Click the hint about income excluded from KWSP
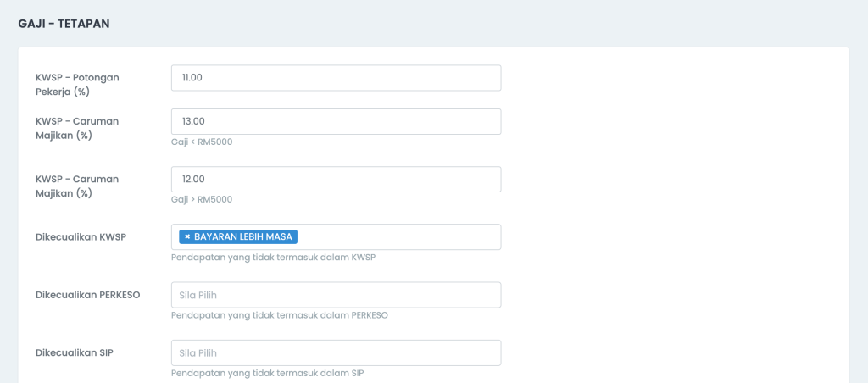Viewport: 868px width, 383px height. click(274, 258)
